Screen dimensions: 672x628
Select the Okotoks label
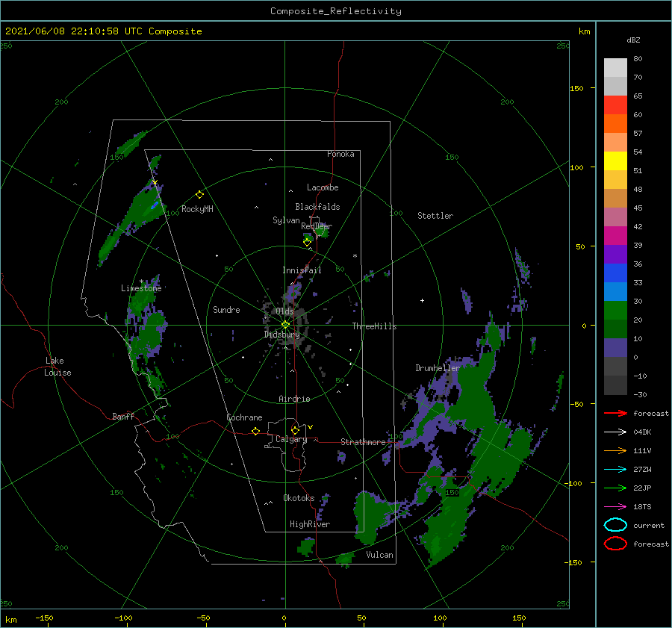click(x=299, y=498)
